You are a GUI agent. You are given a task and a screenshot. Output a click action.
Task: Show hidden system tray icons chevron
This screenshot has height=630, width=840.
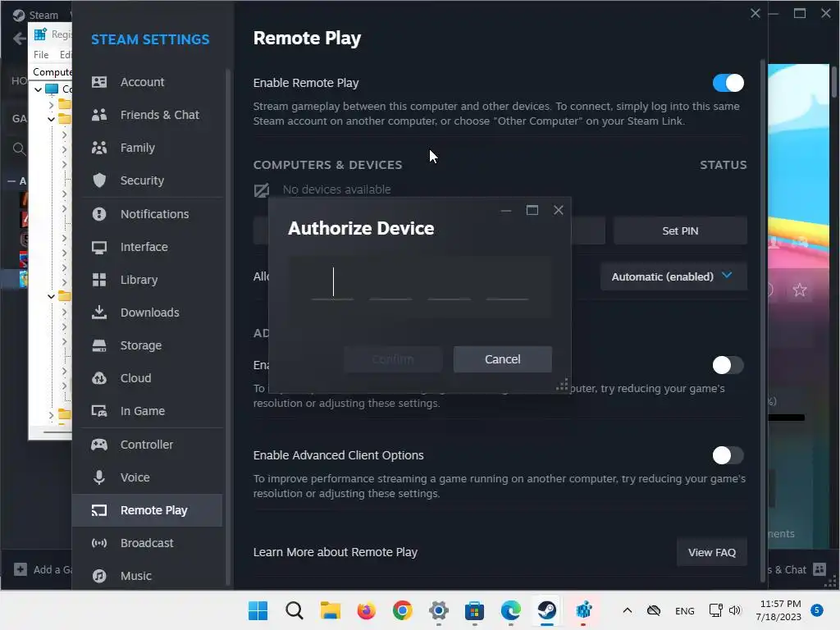pos(628,610)
